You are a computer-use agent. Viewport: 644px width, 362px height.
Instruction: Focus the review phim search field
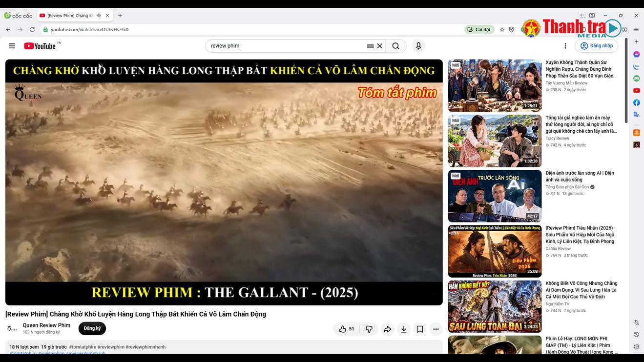(x=288, y=46)
